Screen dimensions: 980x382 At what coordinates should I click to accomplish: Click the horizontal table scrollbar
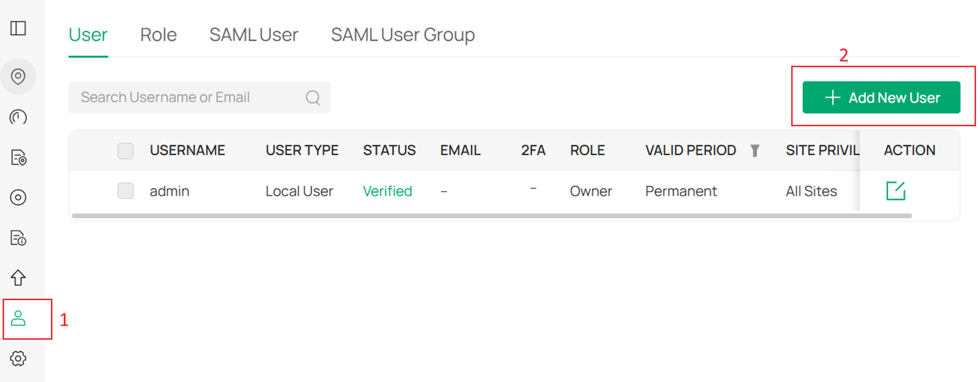point(492,216)
